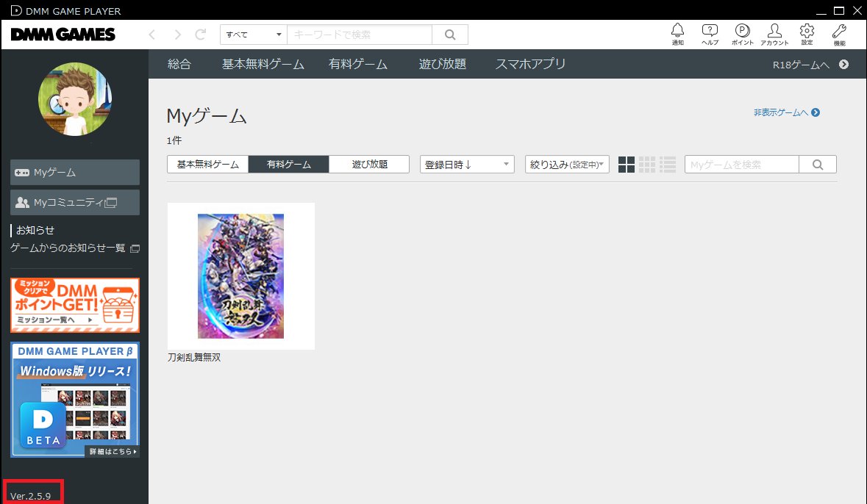Open the アカウント account icon
The image size is (867, 504).
point(774,32)
